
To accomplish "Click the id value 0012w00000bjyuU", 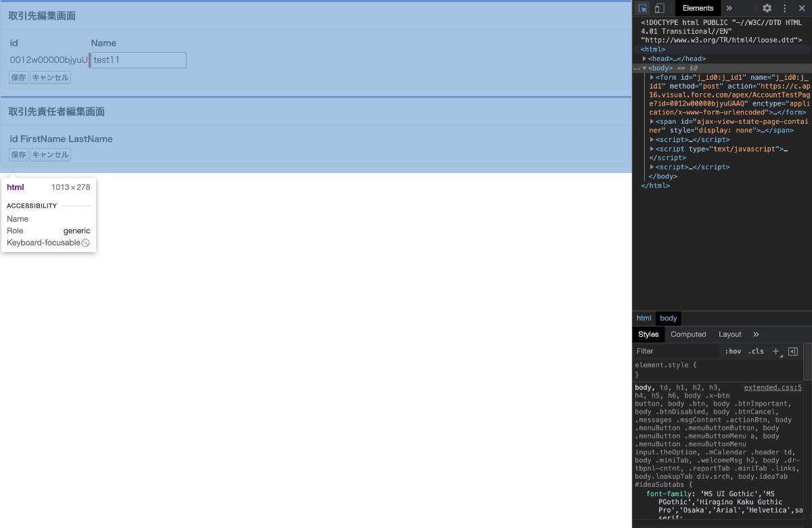I will pyautogui.click(x=49, y=60).
